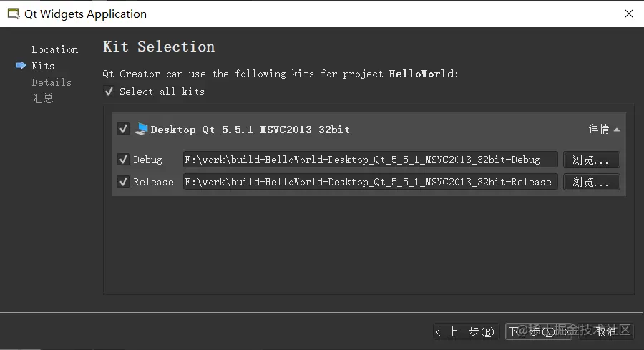This screenshot has height=350, width=644.
Task: Click the Debug build directory path field
Action: 370,160
